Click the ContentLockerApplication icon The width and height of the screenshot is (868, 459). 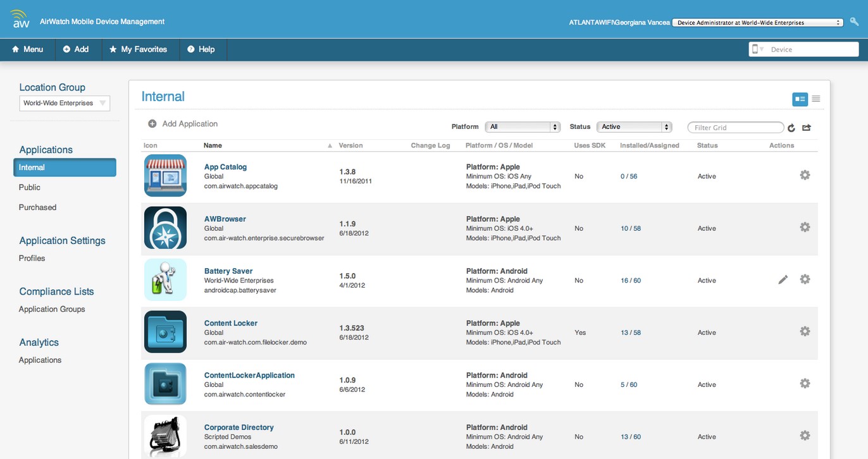pos(165,384)
